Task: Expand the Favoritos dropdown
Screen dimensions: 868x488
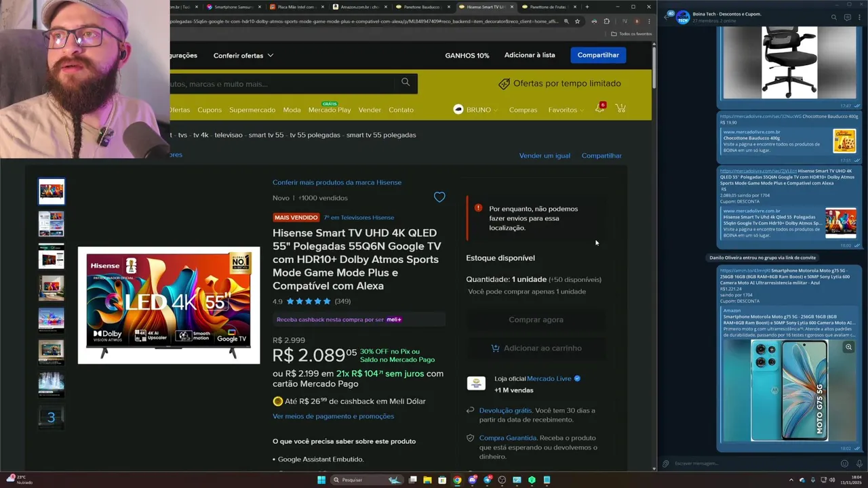Action: click(566, 110)
